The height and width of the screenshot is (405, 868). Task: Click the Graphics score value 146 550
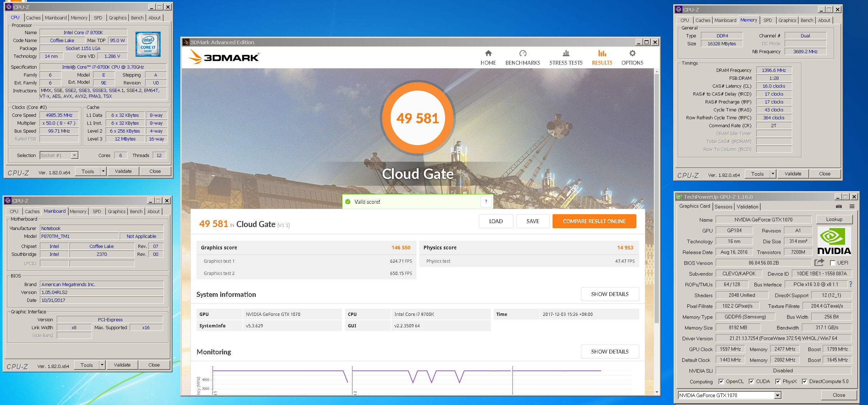tap(401, 248)
